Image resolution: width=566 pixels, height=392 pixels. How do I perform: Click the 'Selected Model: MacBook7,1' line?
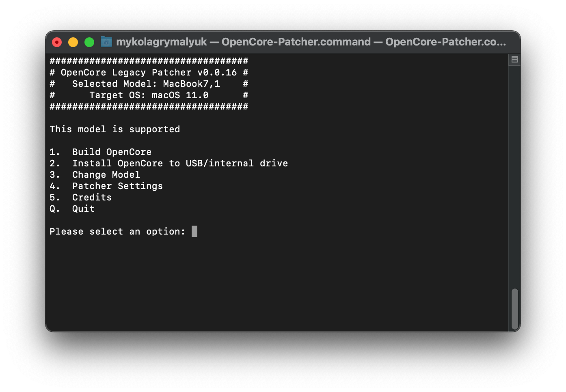click(146, 84)
